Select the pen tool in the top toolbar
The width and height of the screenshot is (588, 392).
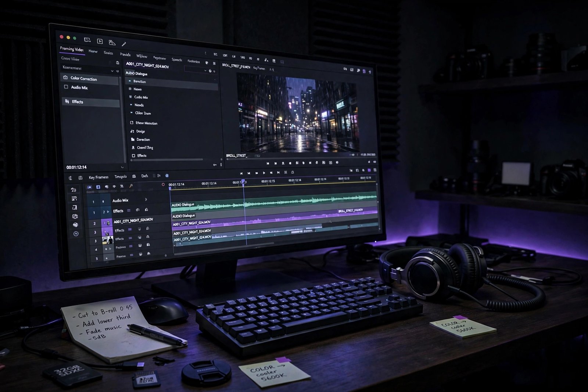point(124,44)
